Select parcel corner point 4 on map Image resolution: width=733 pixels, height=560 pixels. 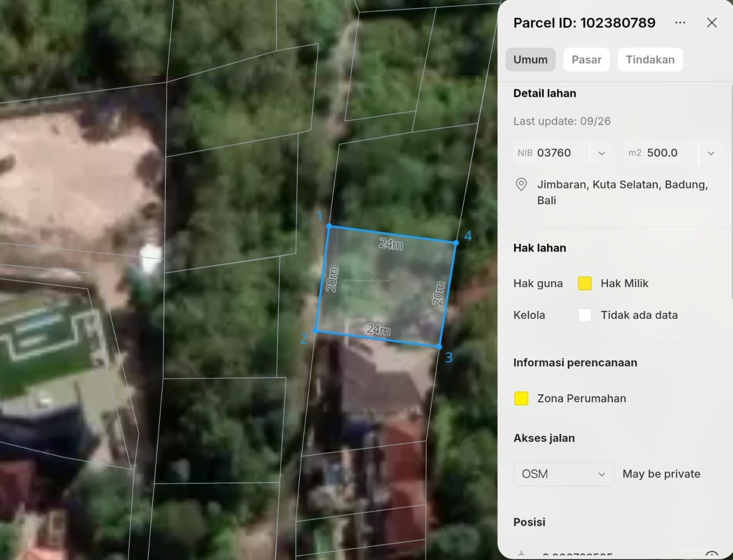point(456,243)
